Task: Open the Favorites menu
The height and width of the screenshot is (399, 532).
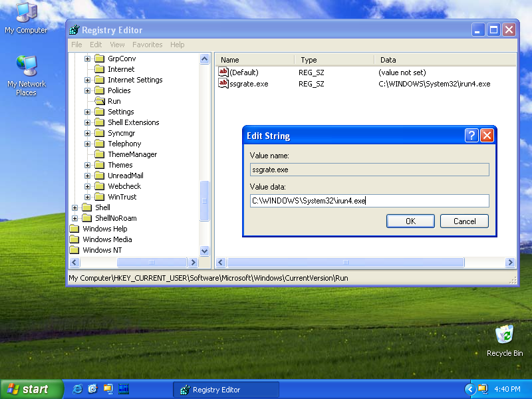Action: point(147,45)
